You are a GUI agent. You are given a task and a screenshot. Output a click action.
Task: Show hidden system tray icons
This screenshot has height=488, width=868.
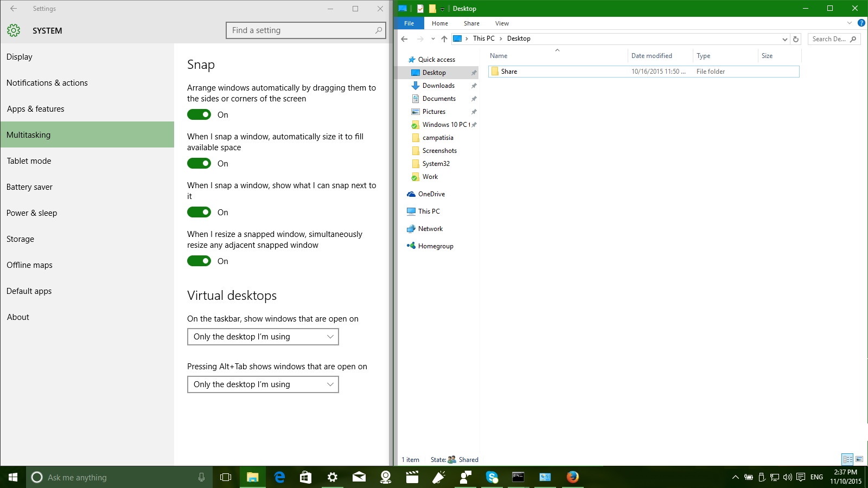pos(735,477)
